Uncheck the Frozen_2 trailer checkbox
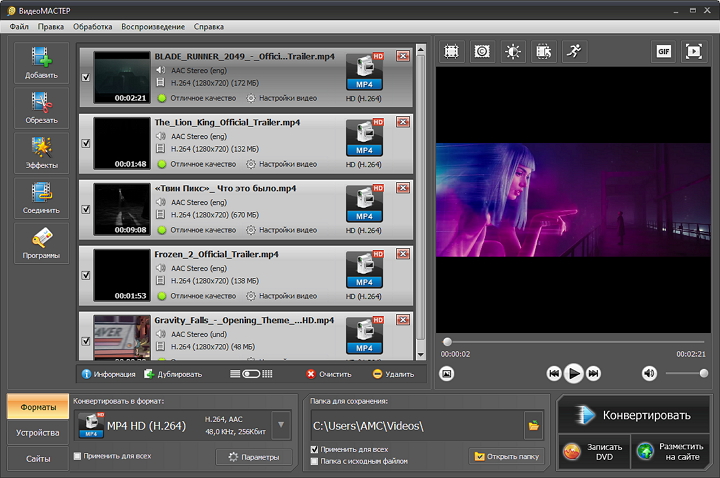Viewport: 720px width, 478px height. pos(86,275)
